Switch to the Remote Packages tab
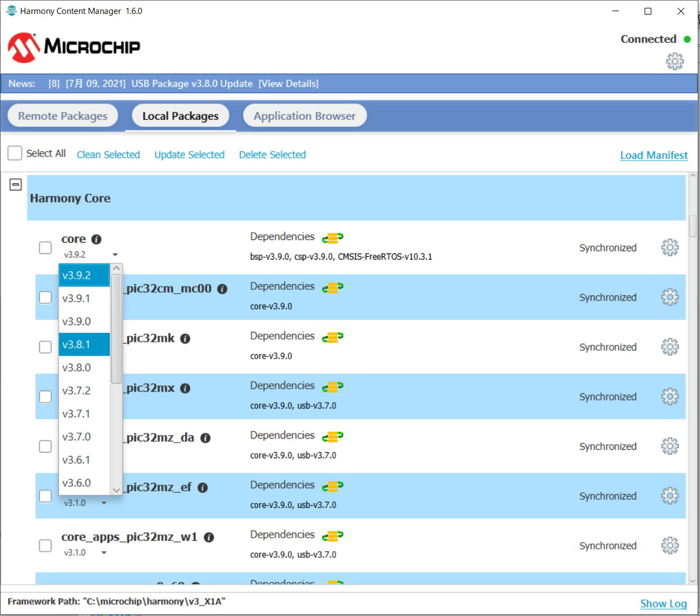 tap(63, 116)
